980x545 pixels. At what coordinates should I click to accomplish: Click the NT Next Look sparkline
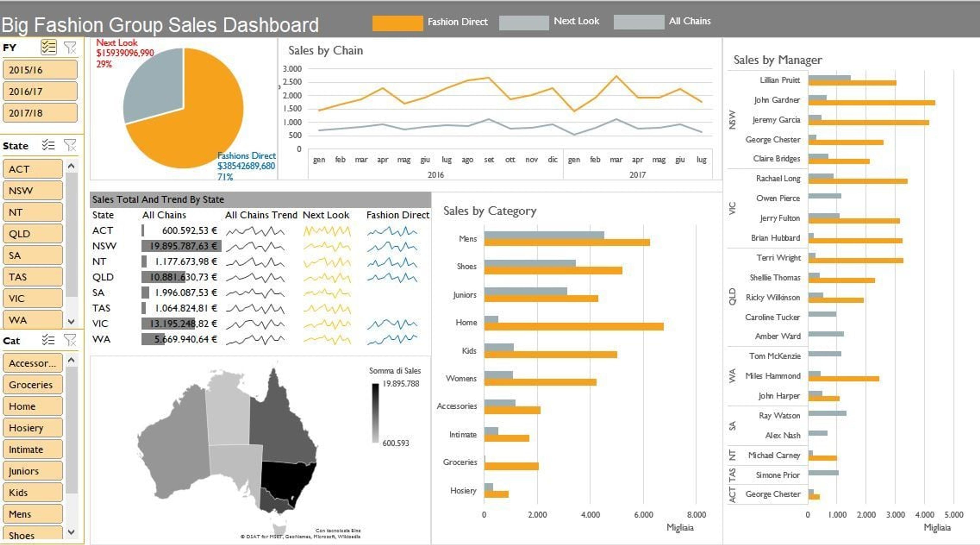(327, 262)
